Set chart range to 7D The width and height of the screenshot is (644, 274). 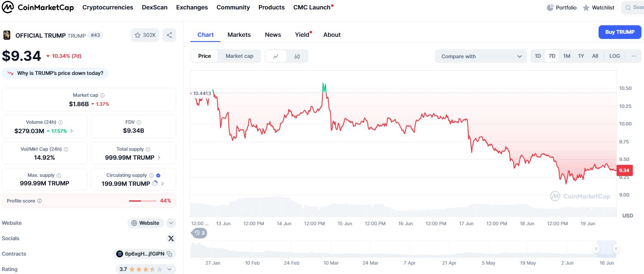coord(552,56)
